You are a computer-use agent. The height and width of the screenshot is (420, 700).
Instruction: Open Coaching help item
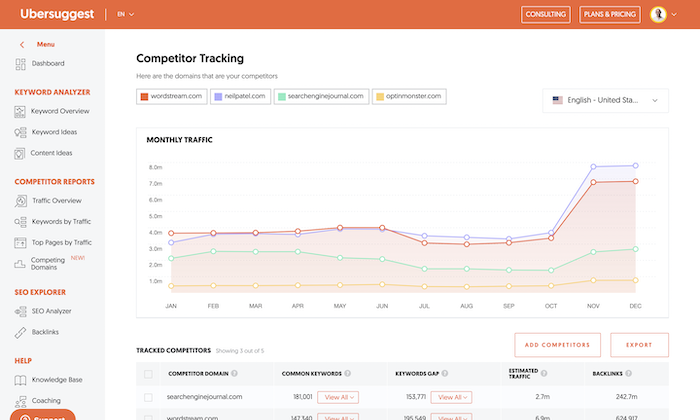tap(46, 401)
